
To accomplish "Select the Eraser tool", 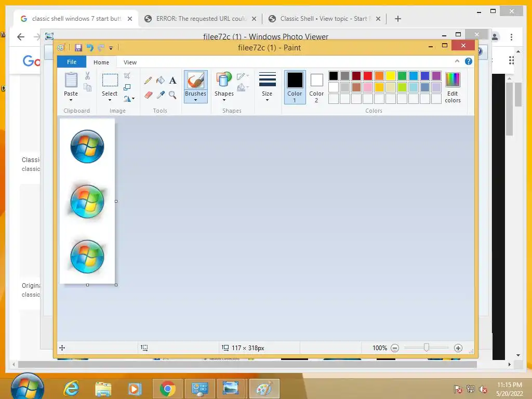I will [x=148, y=95].
